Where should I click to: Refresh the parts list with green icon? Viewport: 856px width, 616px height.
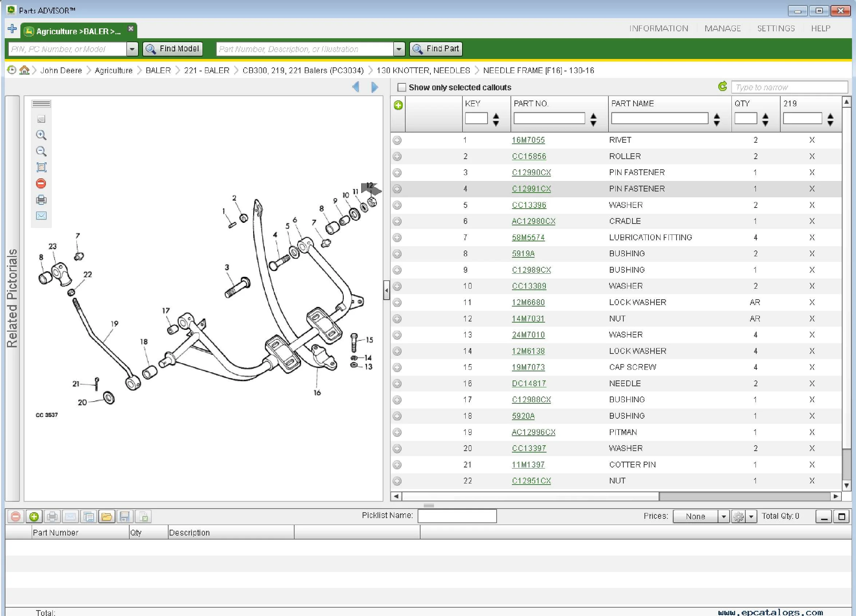pos(722,87)
